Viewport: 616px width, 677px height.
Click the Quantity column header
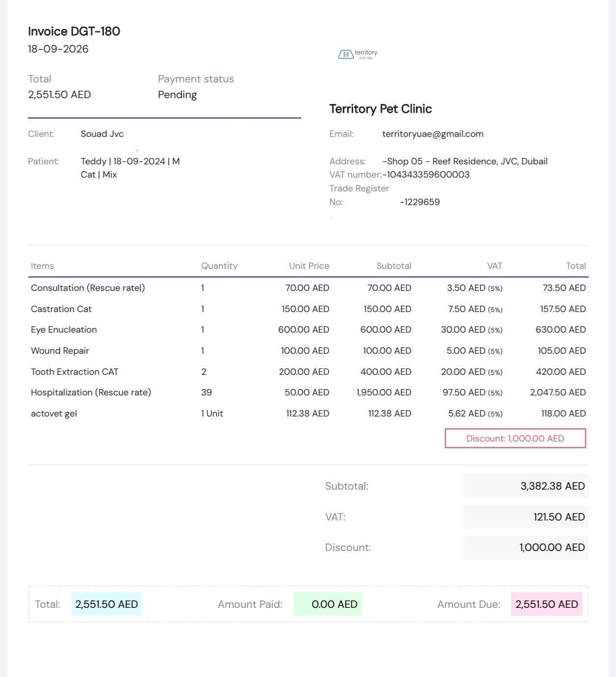tap(219, 266)
